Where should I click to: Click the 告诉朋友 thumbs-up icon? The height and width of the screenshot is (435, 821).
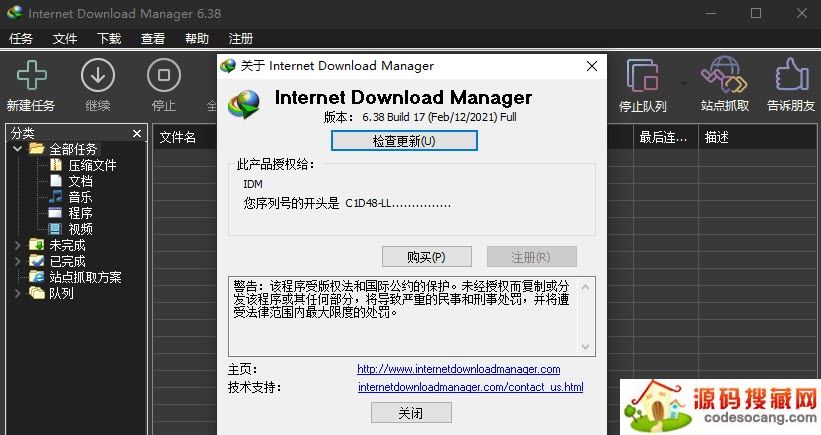(x=791, y=75)
